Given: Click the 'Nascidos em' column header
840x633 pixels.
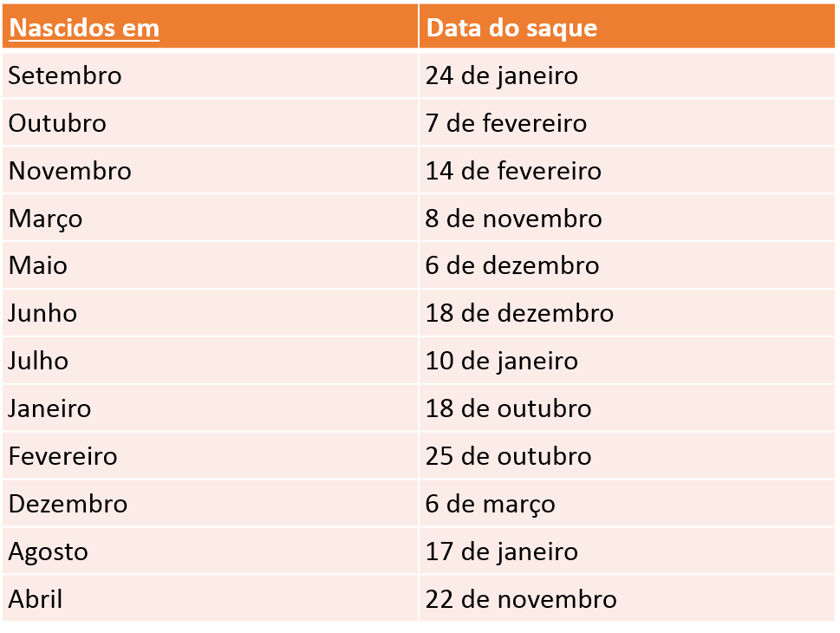Looking at the screenshot, I should click(84, 28).
